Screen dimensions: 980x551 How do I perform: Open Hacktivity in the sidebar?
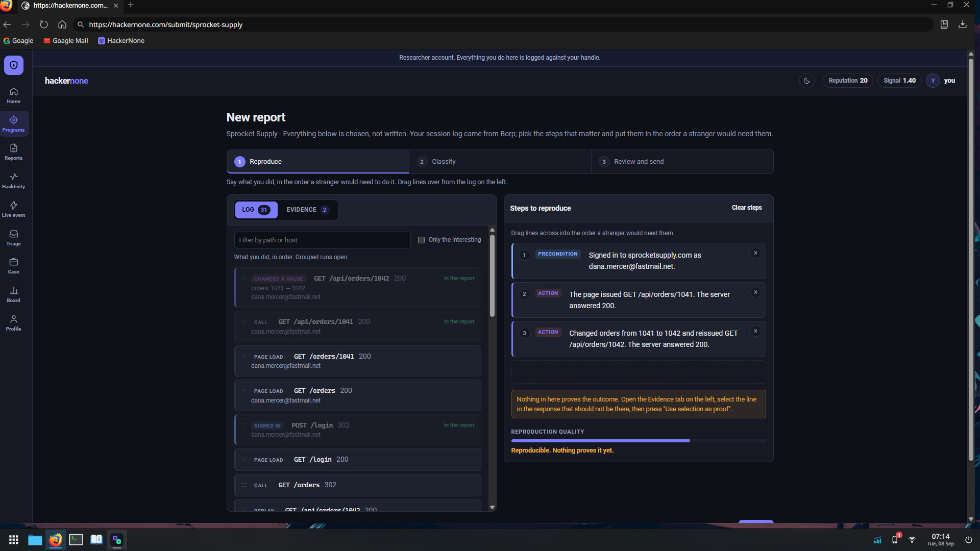click(14, 181)
